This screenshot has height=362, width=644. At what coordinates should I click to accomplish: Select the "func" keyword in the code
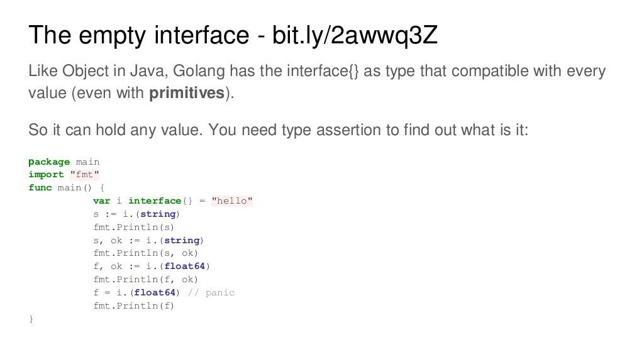[40, 187]
